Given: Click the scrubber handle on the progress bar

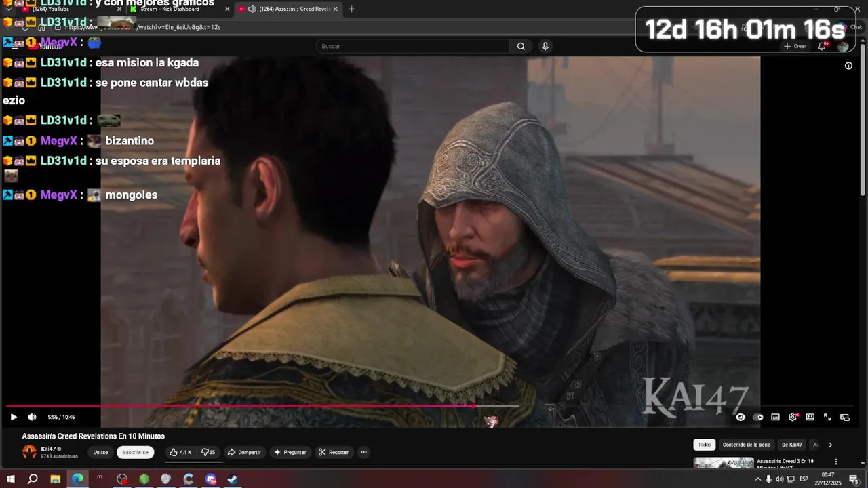Looking at the screenshot, I should click(x=473, y=406).
